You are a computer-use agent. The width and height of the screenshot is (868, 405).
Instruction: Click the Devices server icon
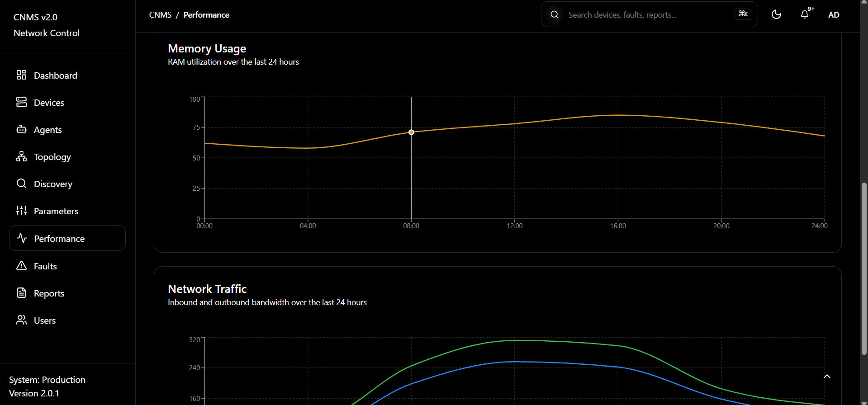pyautogui.click(x=21, y=102)
